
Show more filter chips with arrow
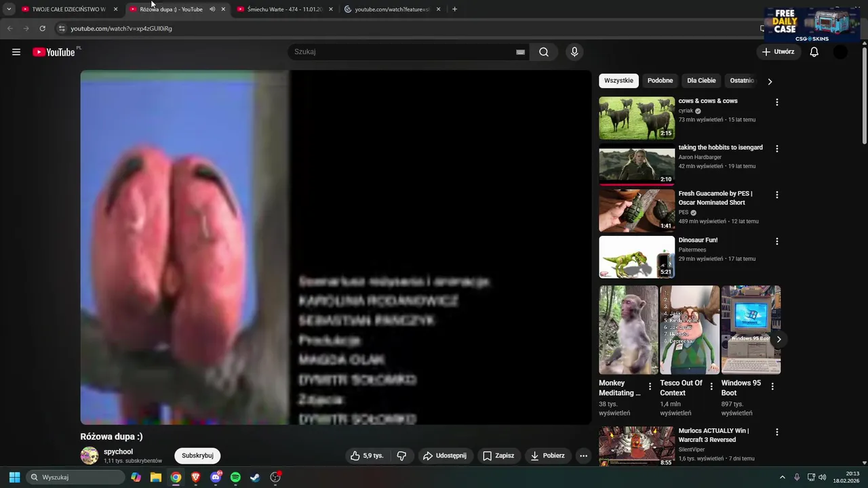[x=770, y=81]
